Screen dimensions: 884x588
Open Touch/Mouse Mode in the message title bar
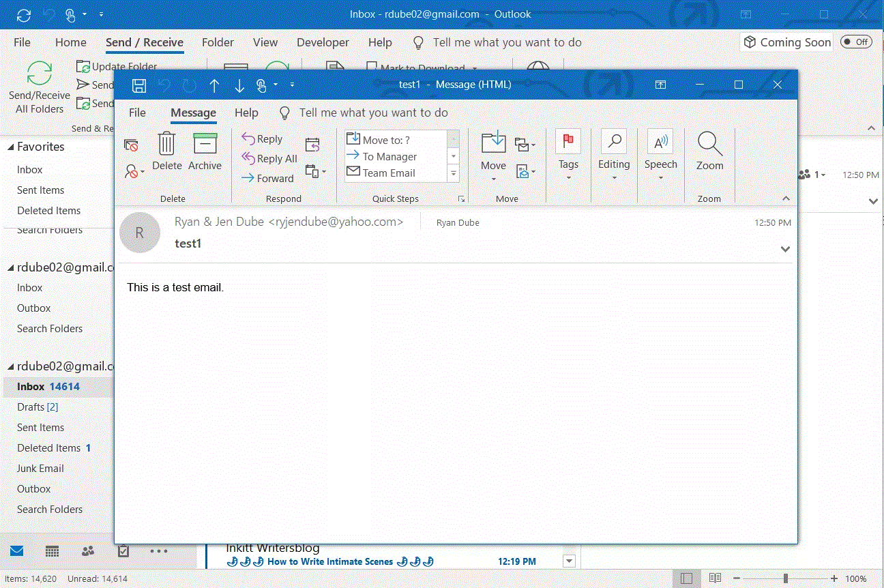point(261,85)
